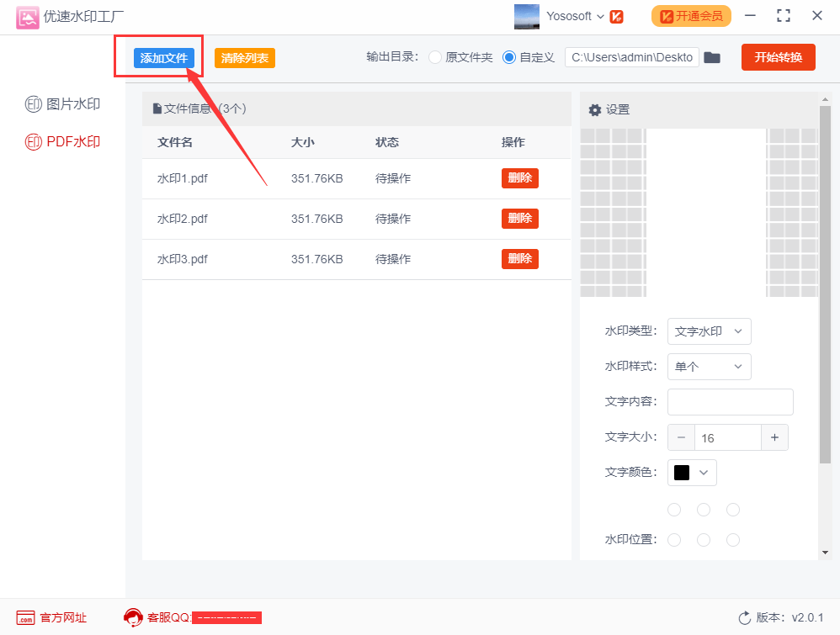Viewport: 840px width, 635px height.
Task: Switch to PDF水印 tab
Action: click(63, 141)
